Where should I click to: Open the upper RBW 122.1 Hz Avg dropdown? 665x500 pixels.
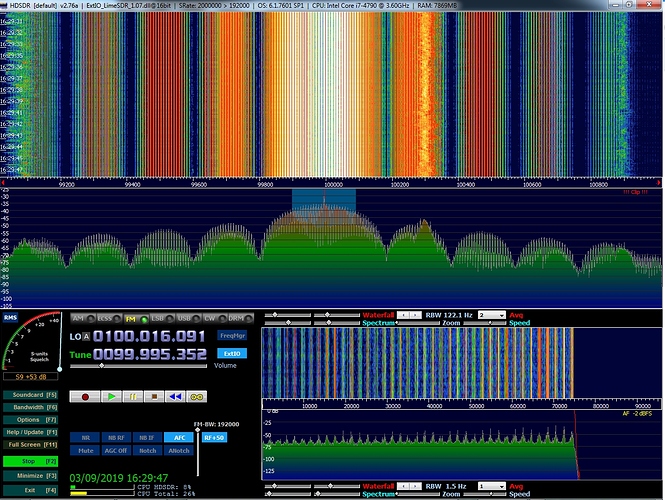tap(492, 315)
